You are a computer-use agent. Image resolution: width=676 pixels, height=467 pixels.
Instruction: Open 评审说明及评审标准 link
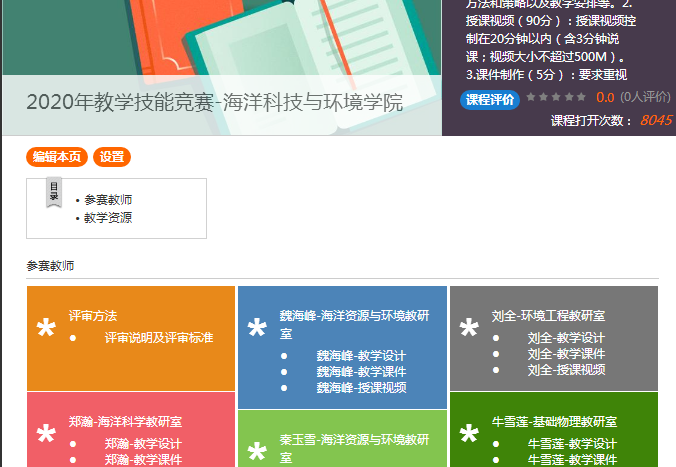point(159,338)
